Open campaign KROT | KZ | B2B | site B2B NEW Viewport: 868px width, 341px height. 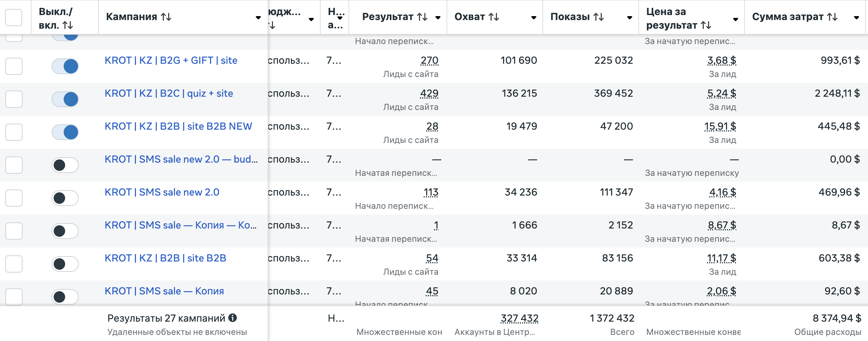point(178,126)
